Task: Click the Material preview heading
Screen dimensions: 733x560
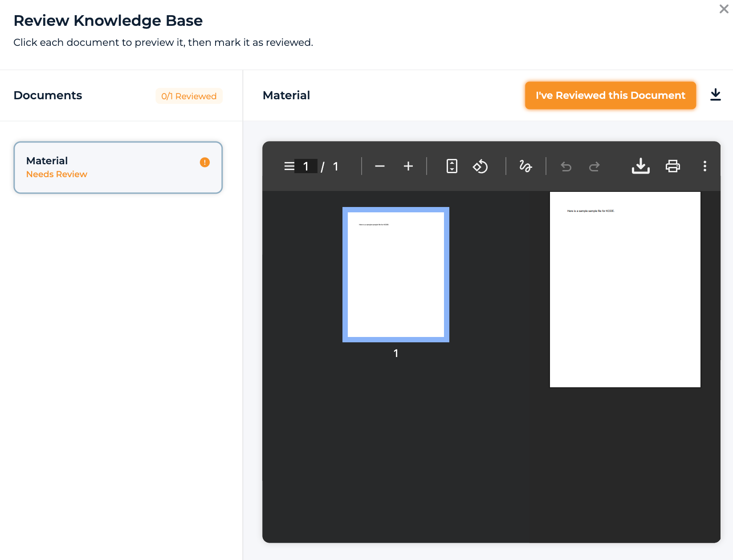Action: [x=286, y=95]
